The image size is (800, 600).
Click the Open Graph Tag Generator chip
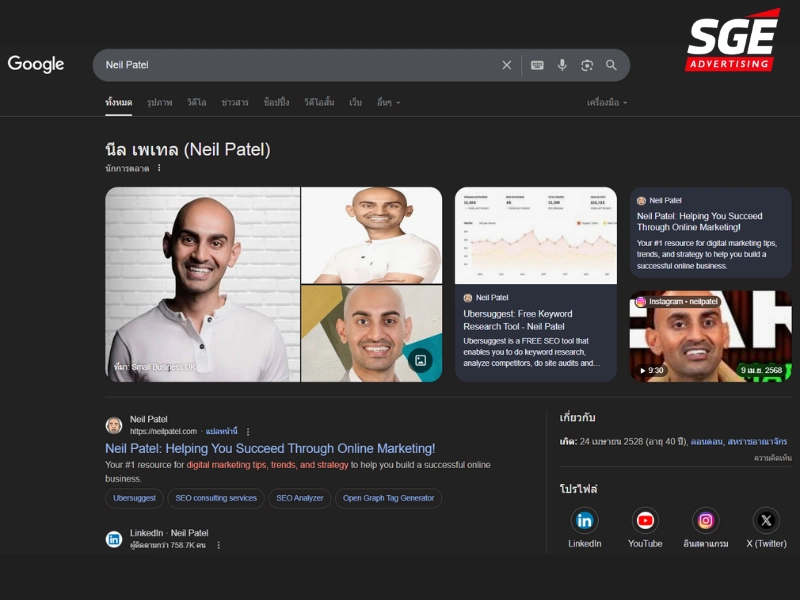[389, 498]
